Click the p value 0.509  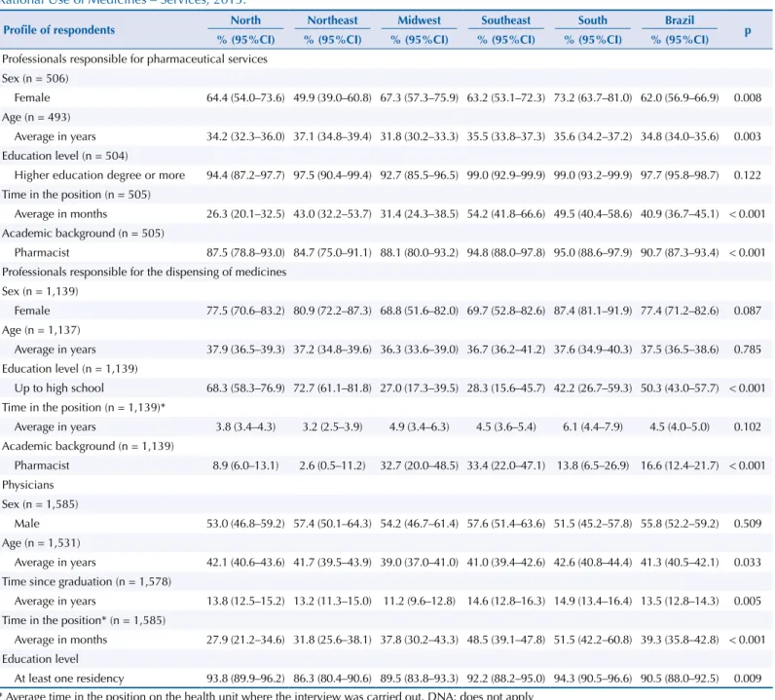(x=748, y=524)
